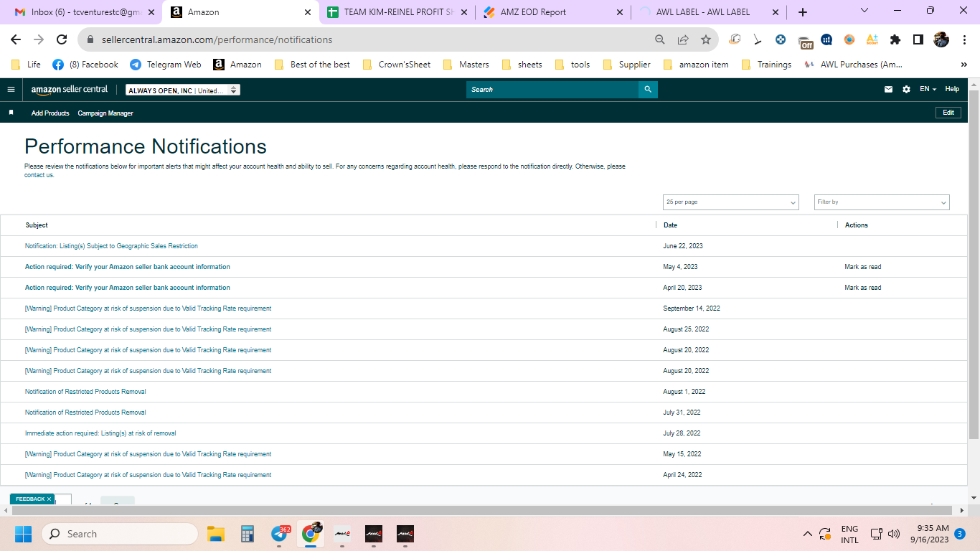The width and height of the screenshot is (980, 551).
Task: Open the Telegram Web bookmark
Action: pyautogui.click(x=166, y=65)
